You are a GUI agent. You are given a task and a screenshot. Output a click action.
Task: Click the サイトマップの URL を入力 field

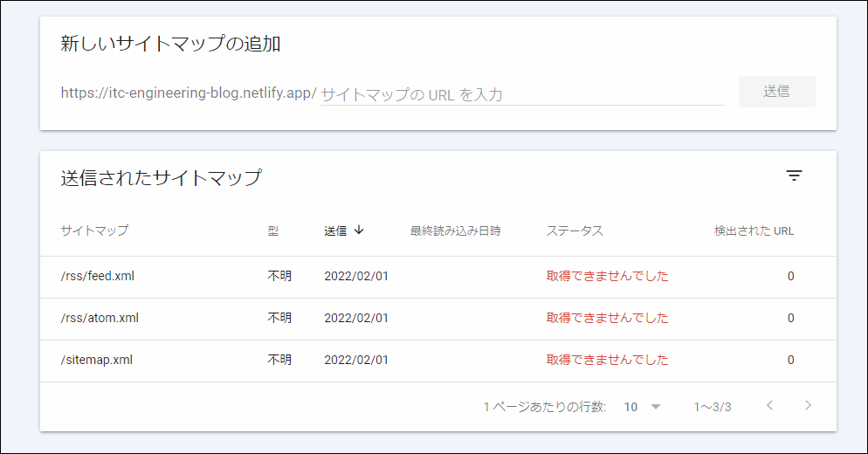[522, 94]
